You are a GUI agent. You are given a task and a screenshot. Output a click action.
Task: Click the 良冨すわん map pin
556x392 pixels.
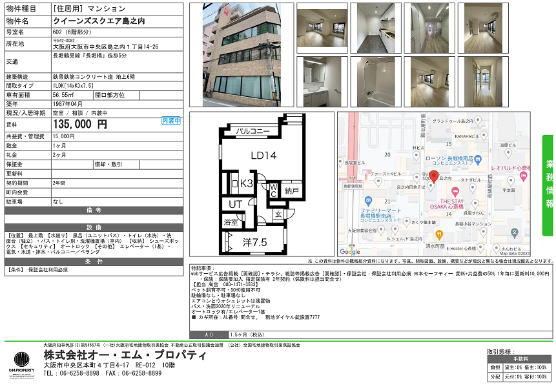click(x=475, y=204)
